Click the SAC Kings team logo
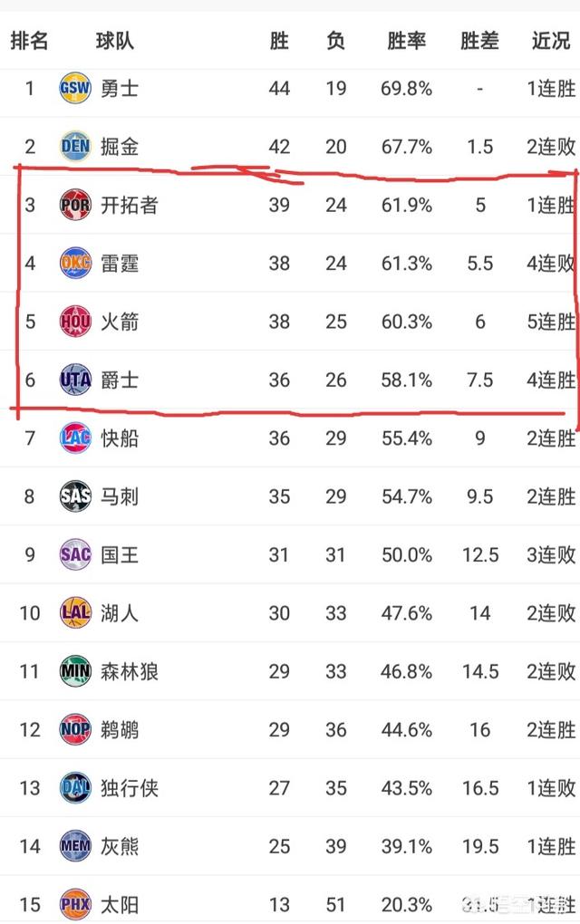 [75, 555]
